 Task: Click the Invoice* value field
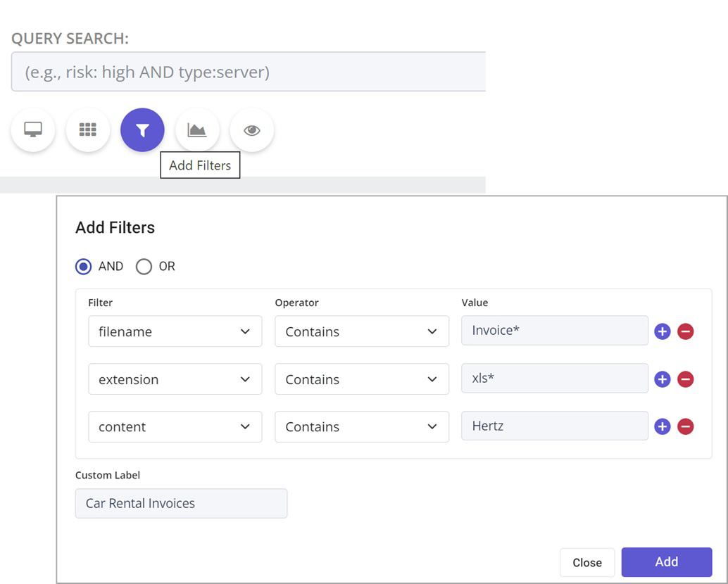pos(555,330)
